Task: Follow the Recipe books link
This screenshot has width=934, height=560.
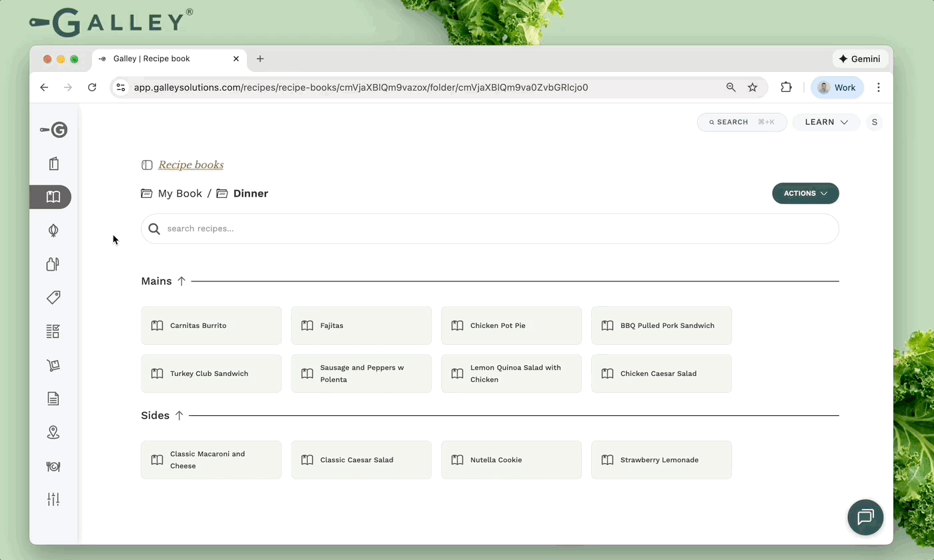Action: (191, 165)
